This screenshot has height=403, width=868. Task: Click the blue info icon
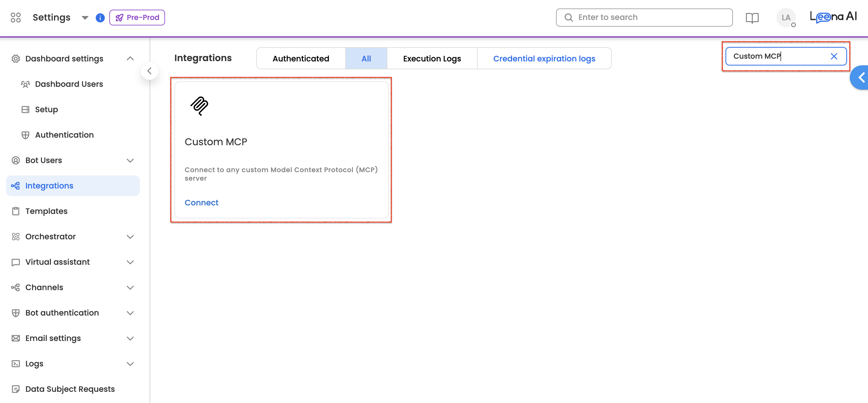[x=100, y=18]
